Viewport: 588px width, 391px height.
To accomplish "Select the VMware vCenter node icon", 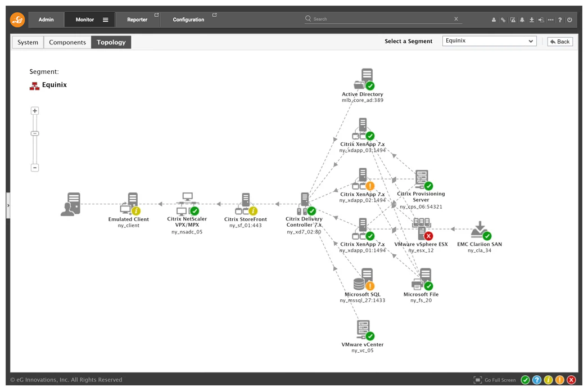I will [364, 330].
